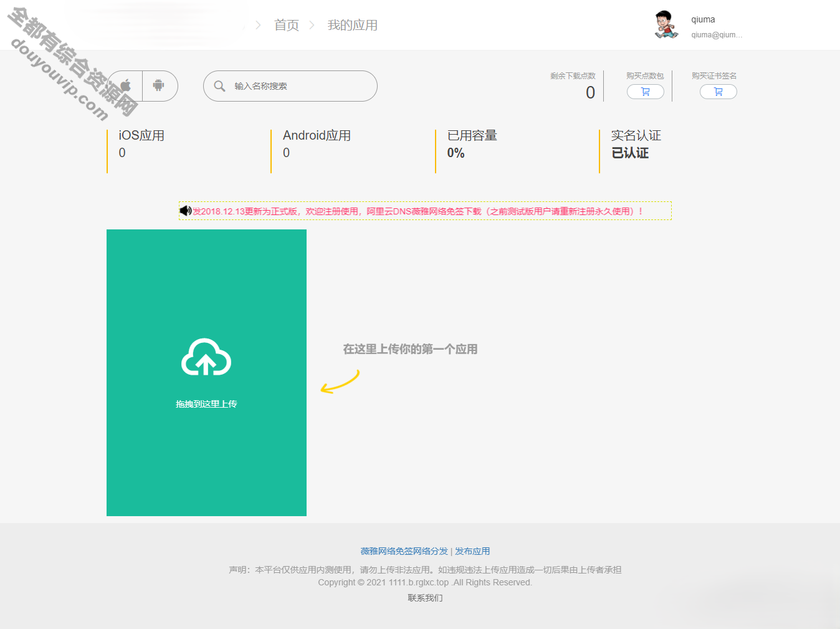The height and width of the screenshot is (629, 840).
Task: Filter apps by the Apple iOS icon
Action: coord(125,86)
